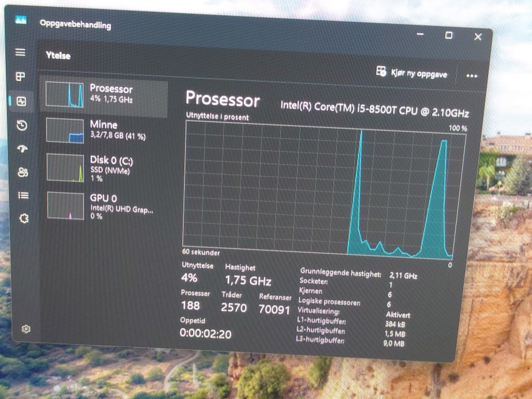532x399 pixels.
Task: Click Utnyttelse i prosent graph label
Action: [217, 116]
